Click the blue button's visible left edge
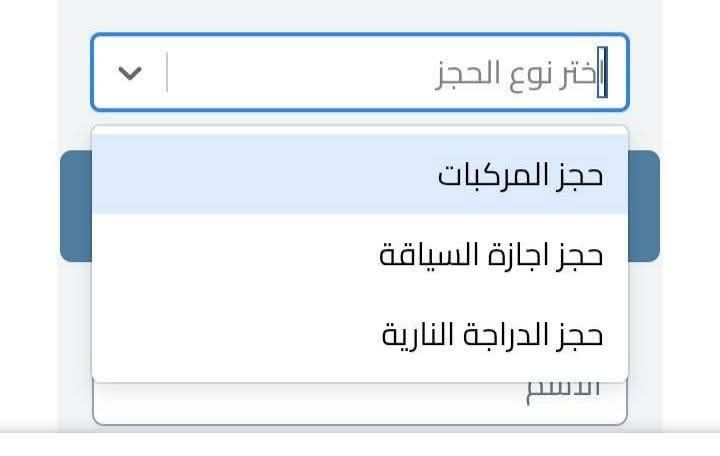Image resolution: width=720 pixels, height=456 pixels. 75,205
